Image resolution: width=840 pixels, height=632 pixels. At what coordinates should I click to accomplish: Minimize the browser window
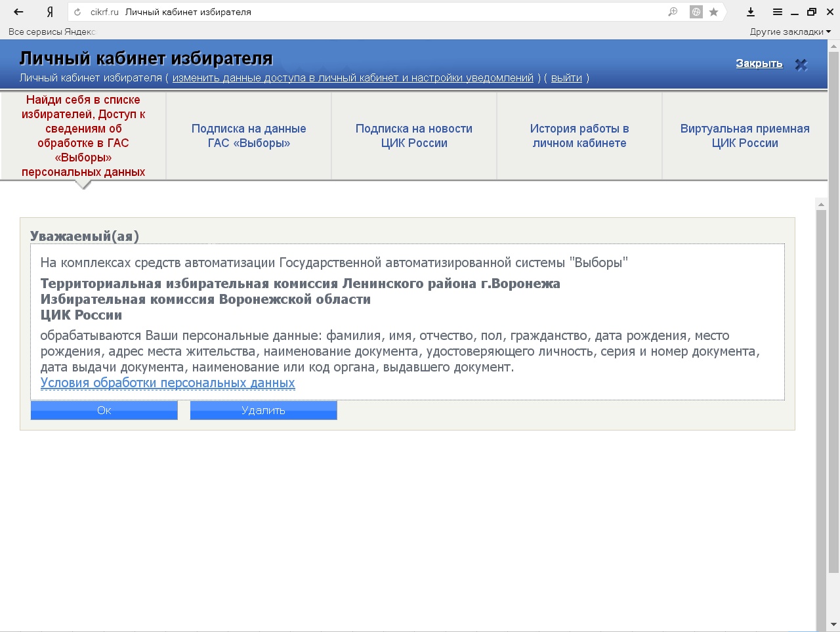coord(795,12)
